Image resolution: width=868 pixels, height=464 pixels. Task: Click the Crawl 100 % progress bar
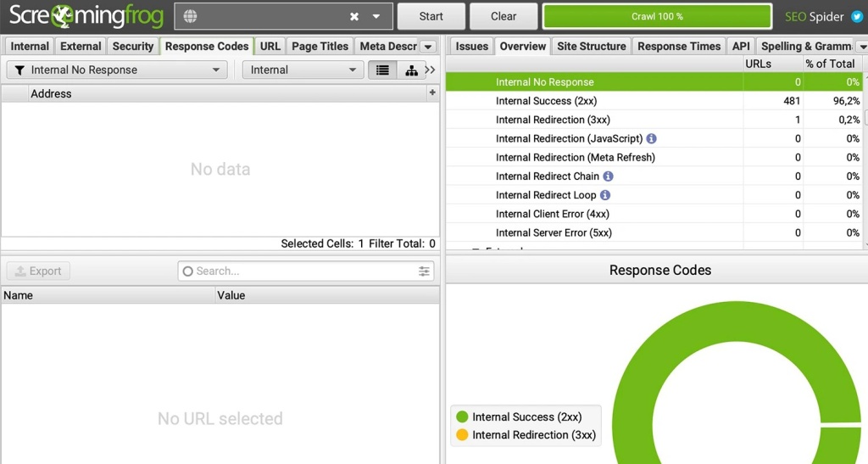pos(657,17)
